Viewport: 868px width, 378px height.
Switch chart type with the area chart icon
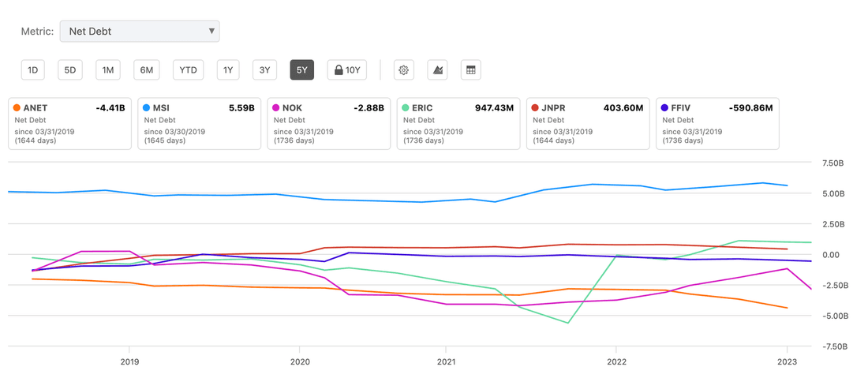[437, 70]
